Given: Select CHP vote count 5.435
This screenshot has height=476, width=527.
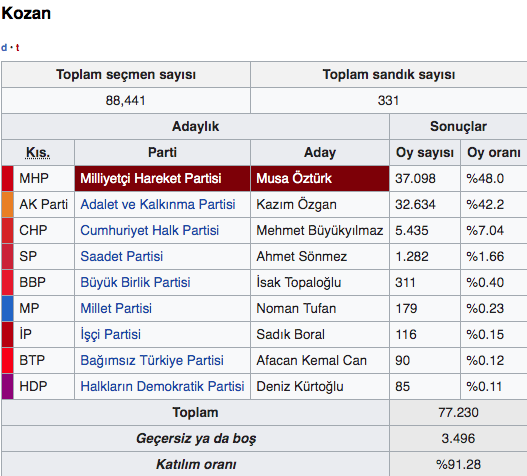Looking at the screenshot, I should tap(412, 231).
